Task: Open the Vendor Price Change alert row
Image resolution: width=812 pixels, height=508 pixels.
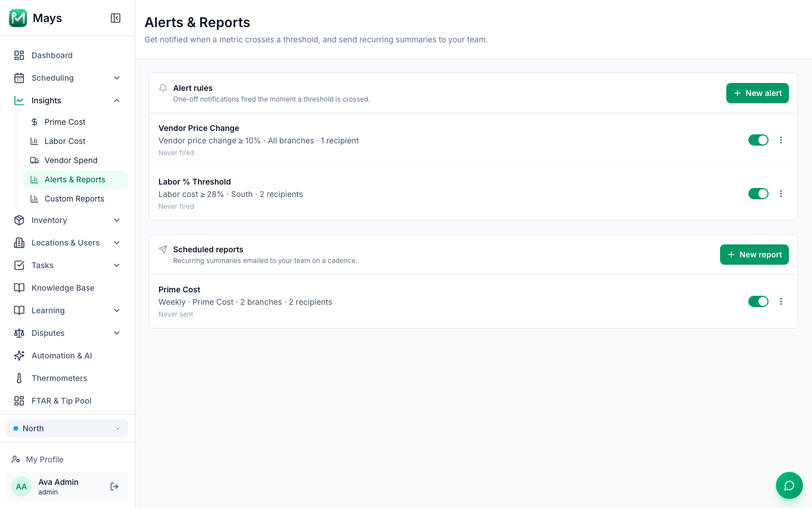Action: click(474, 140)
